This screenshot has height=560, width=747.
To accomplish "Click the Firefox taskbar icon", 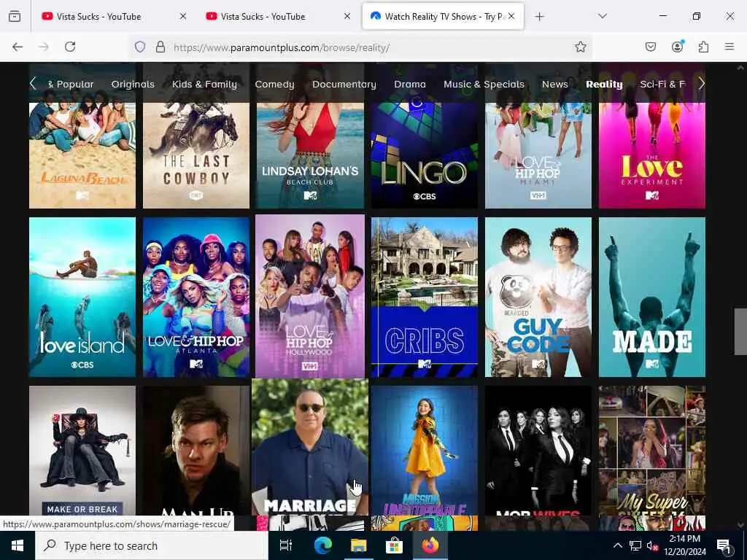I will [x=430, y=545].
